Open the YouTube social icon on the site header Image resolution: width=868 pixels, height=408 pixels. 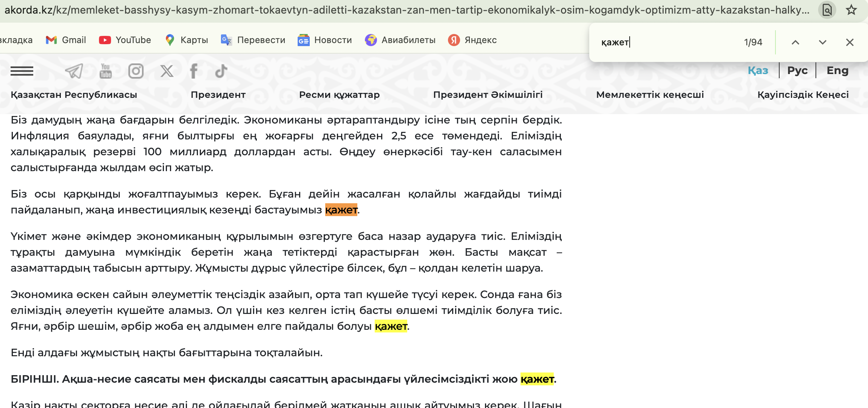pyautogui.click(x=105, y=71)
